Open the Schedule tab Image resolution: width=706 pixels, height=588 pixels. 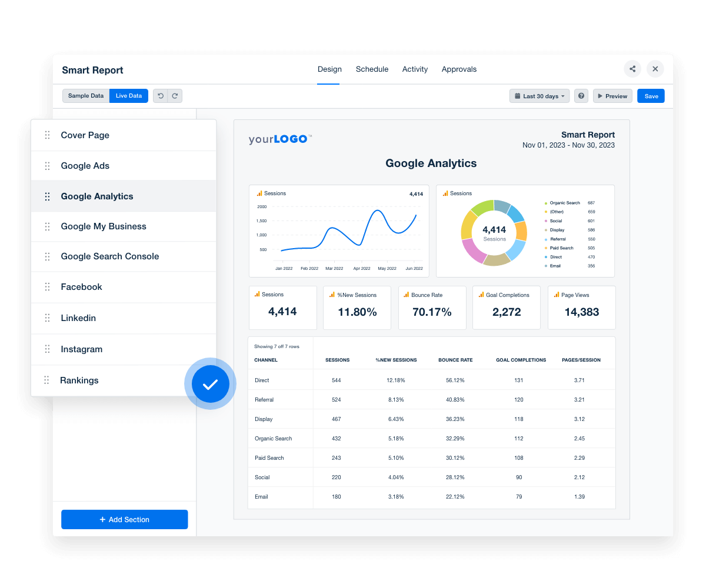(372, 69)
